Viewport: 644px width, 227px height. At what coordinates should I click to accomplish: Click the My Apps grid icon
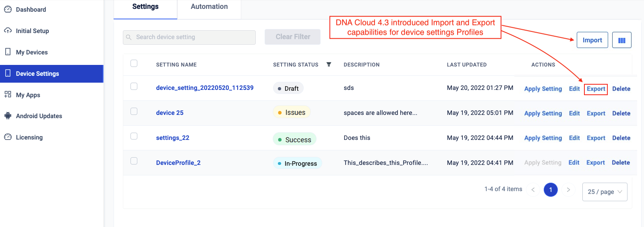[x=8, y=95]
